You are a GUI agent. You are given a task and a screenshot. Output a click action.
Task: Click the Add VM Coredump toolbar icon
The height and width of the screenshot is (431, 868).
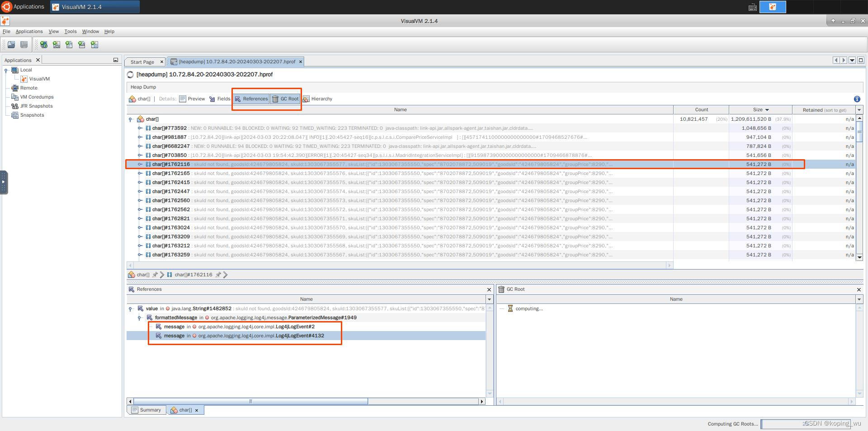(69, 44)
